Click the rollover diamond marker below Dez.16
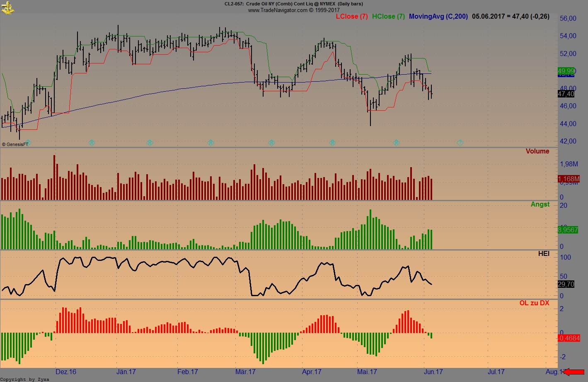 coord(91,143)
